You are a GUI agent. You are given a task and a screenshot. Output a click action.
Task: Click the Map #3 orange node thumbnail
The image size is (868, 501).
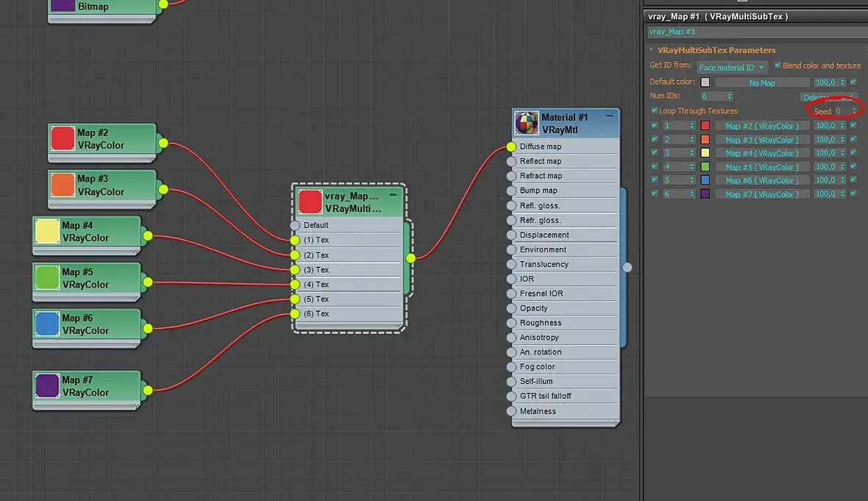[x=63, y=185]
